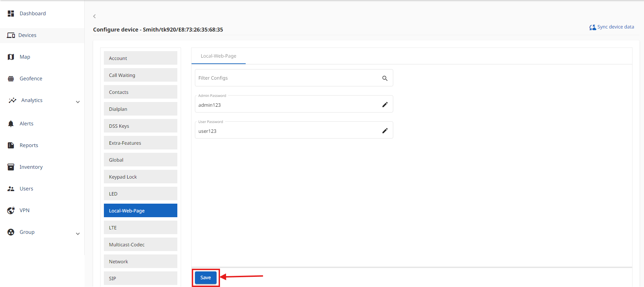Image resolution: width=644 pixels, height=287 pixels.
Task: Click the Sync device data icon
Action: click(593, 27)
